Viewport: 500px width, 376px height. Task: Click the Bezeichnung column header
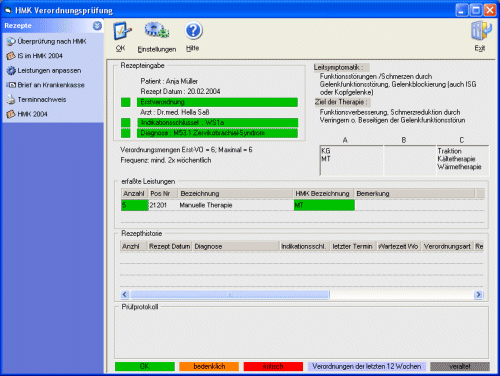[235, 193]
